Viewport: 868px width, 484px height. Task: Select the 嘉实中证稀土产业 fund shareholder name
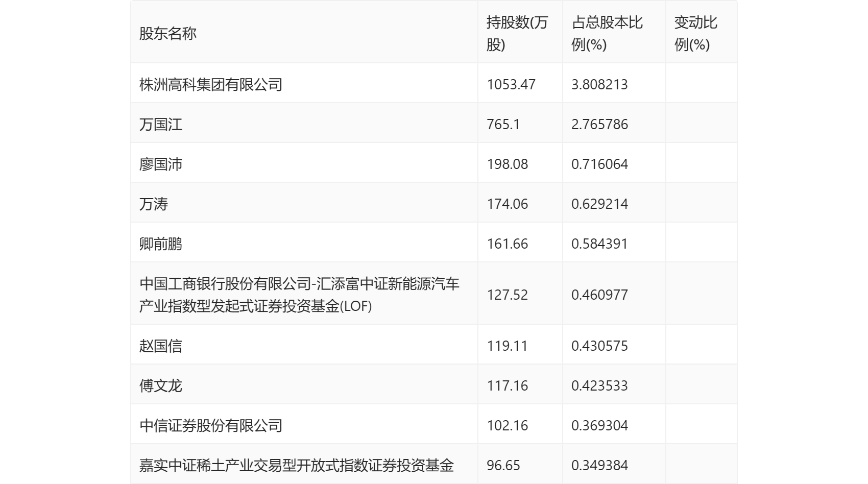pos(297,465)
